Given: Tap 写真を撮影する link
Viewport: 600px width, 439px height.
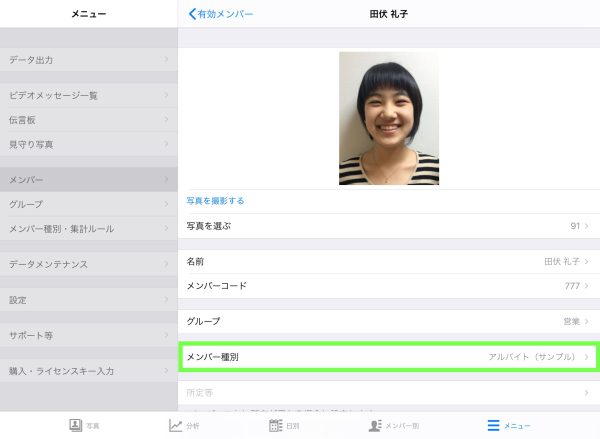Looking at the screenshot, I should coord(216,201).
